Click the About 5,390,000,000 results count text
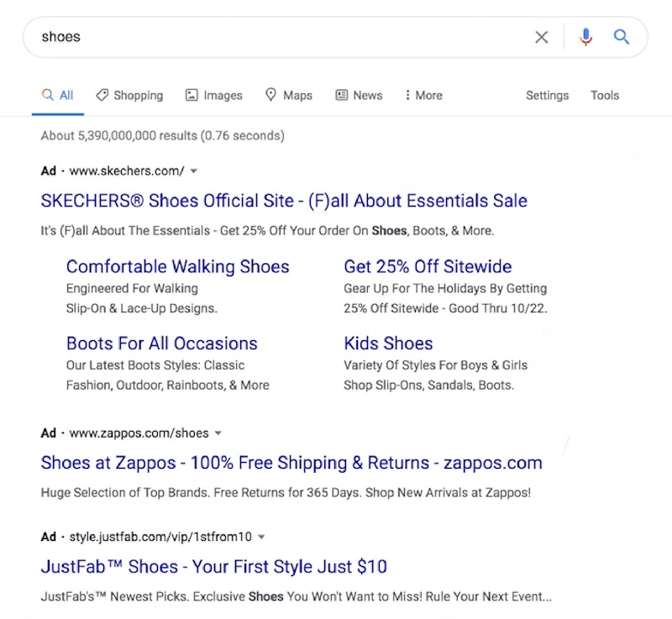The height and width of the screenshot is (619, 672). (162, 136)
